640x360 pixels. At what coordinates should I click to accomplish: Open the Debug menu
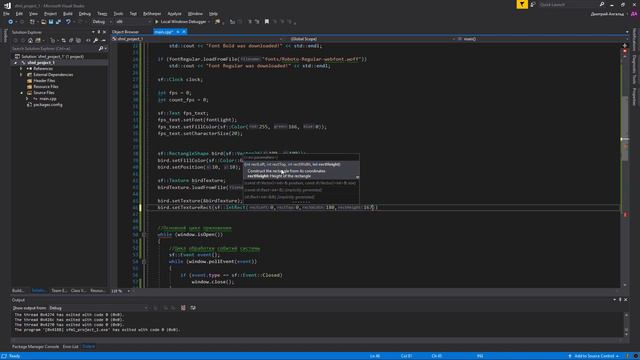click(x=84, y=13)
